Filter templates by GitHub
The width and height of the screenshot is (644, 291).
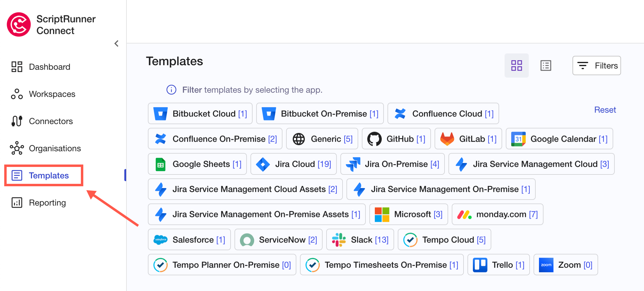[396, 139]
